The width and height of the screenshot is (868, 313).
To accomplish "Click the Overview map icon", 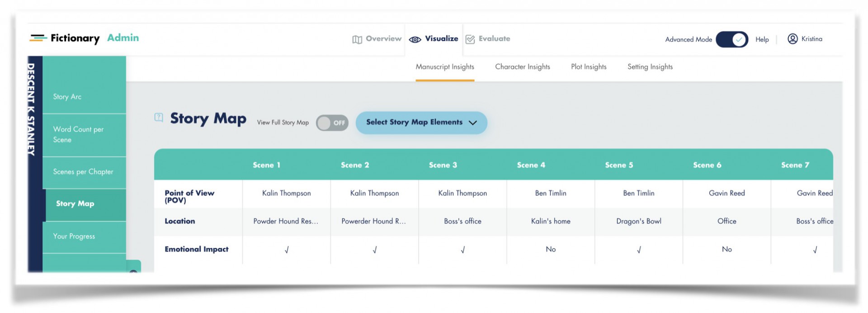I will pyautogui.click(x=357, y=39).
